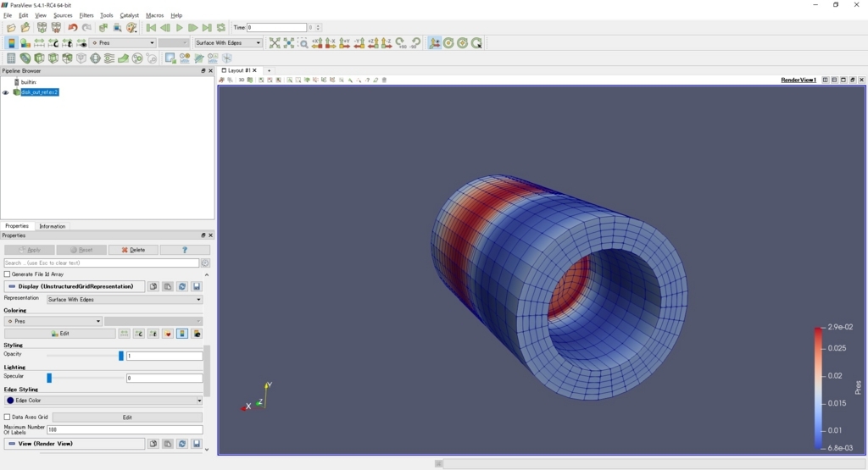This screenshot has width=868, height=470.
Task: Open Representation dropdown in Properties panel
Action: click(125, 299)
